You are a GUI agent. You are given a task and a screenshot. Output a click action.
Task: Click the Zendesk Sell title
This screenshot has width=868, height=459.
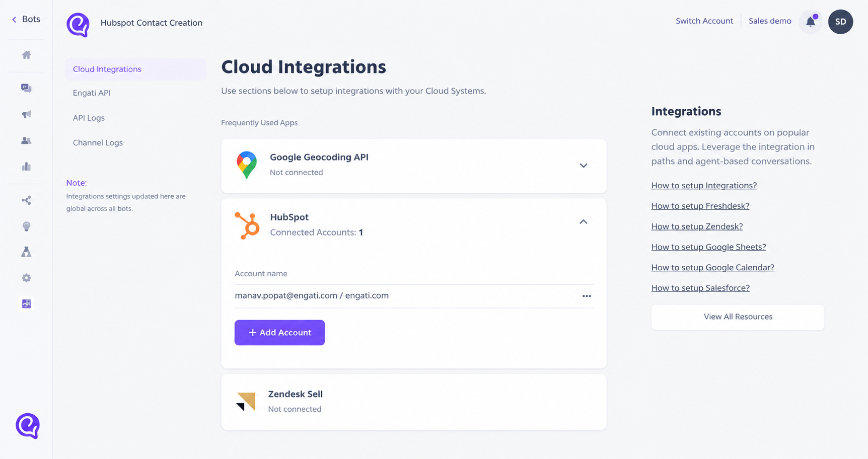tap(295, 394)
